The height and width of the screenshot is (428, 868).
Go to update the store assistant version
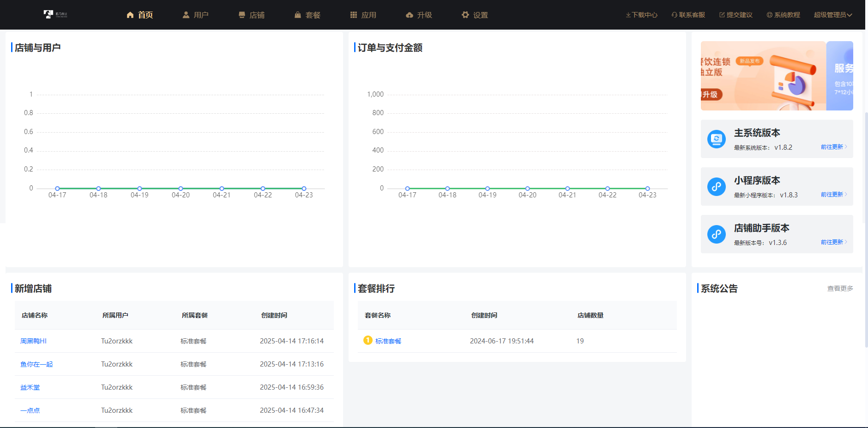click(x=833, y=242)
